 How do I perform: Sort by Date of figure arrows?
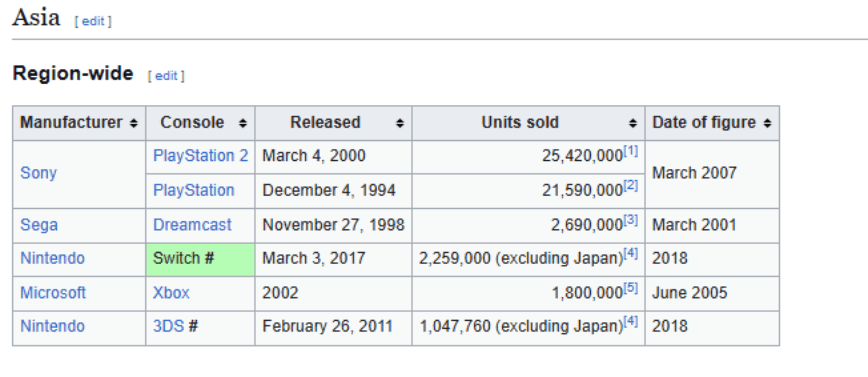767,123
